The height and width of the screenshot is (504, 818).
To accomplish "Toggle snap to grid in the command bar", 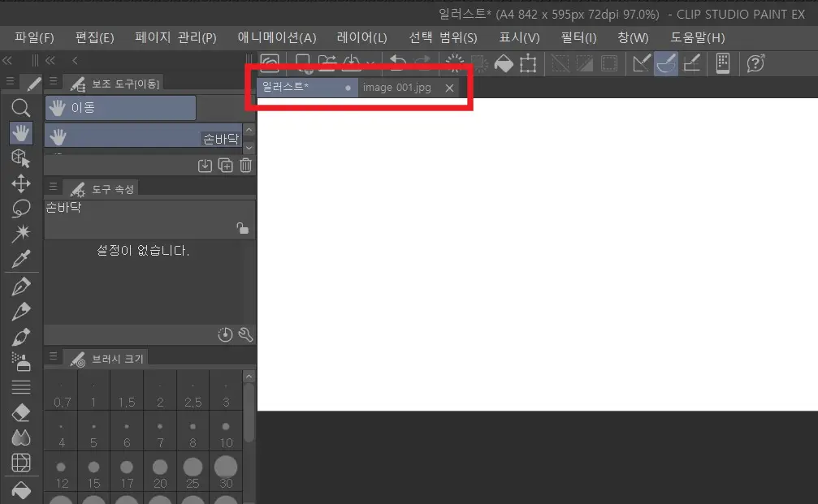I will [692, 63].
